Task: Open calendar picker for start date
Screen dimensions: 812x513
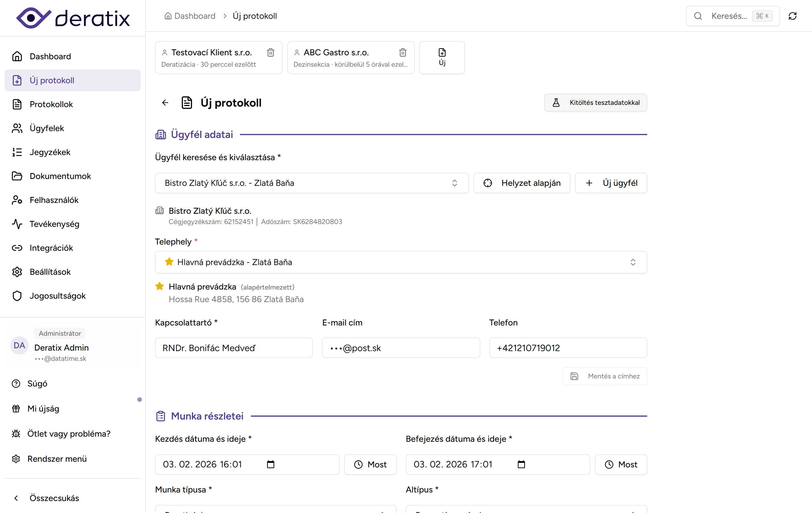Action: click(270, 465)
